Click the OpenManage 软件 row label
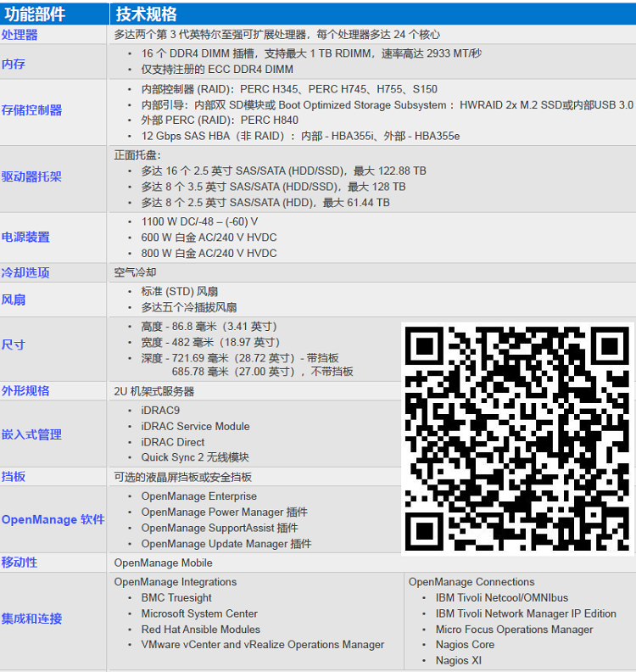Screen dimensions: 636x672 [53, 519]
